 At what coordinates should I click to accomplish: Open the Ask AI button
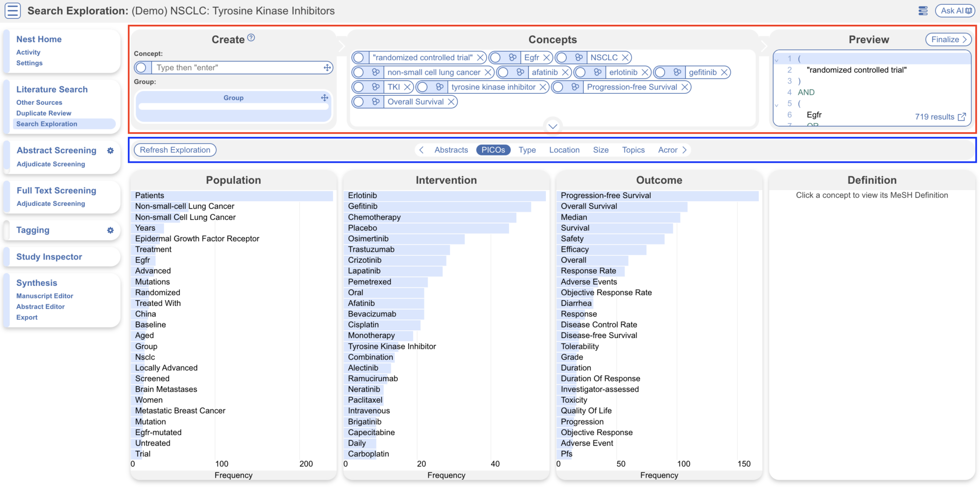(x=956, y=11)
